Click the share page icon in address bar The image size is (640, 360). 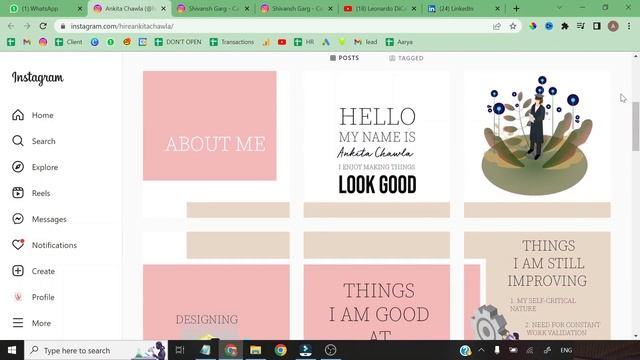tap(497, 26)
